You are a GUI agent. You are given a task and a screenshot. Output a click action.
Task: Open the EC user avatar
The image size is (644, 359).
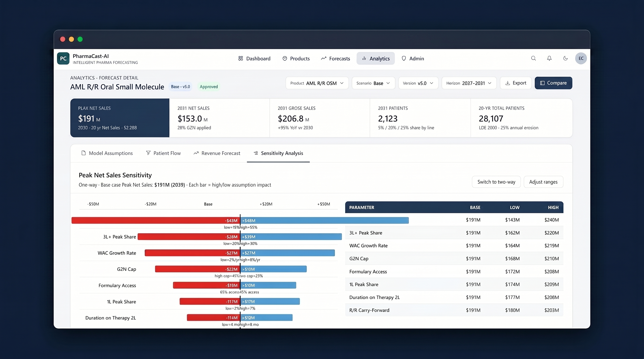pyautogui.click(x=581, y=58)
